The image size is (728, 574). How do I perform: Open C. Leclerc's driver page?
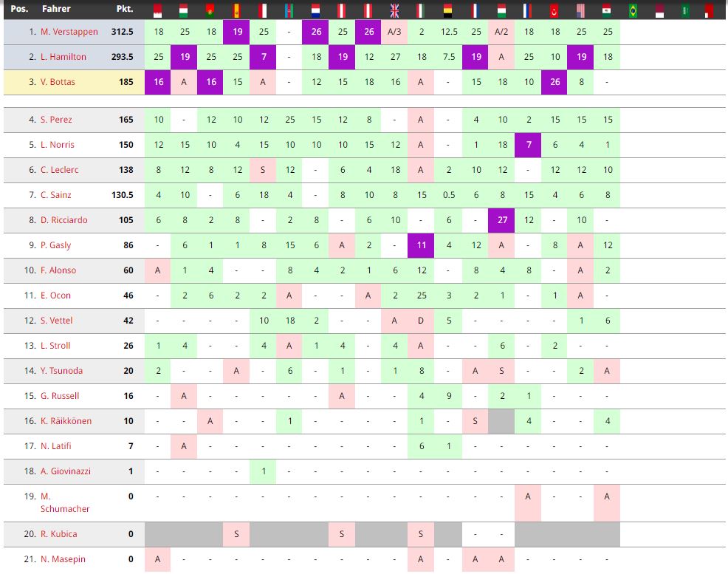[x=59, y=170]
